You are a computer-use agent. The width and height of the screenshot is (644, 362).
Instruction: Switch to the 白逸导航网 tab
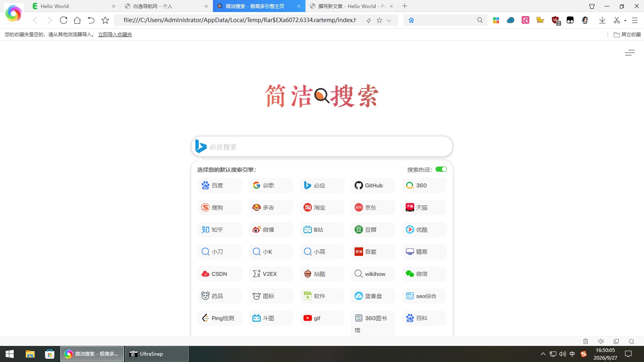(166, 6)
